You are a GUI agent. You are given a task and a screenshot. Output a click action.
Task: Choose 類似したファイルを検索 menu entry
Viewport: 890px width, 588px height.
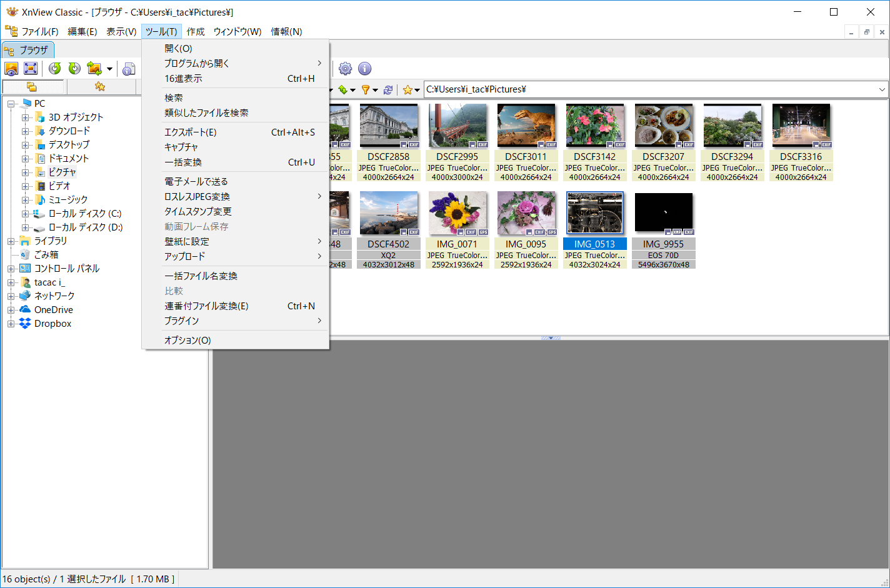pos(236,113)
